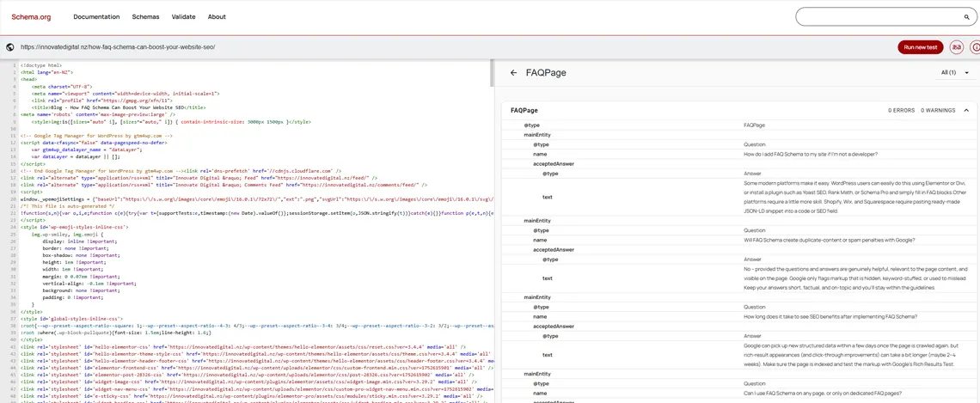Click the 'elementor-frontend-css' stylesheet line
This screenshot has height=403, width=980.
click(x=256, y=368)
